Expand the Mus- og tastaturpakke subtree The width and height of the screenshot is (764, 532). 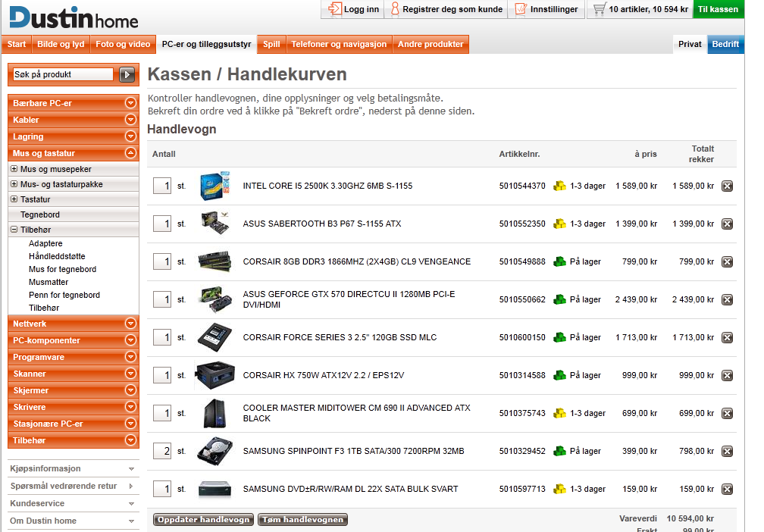(x=14, y=184)
